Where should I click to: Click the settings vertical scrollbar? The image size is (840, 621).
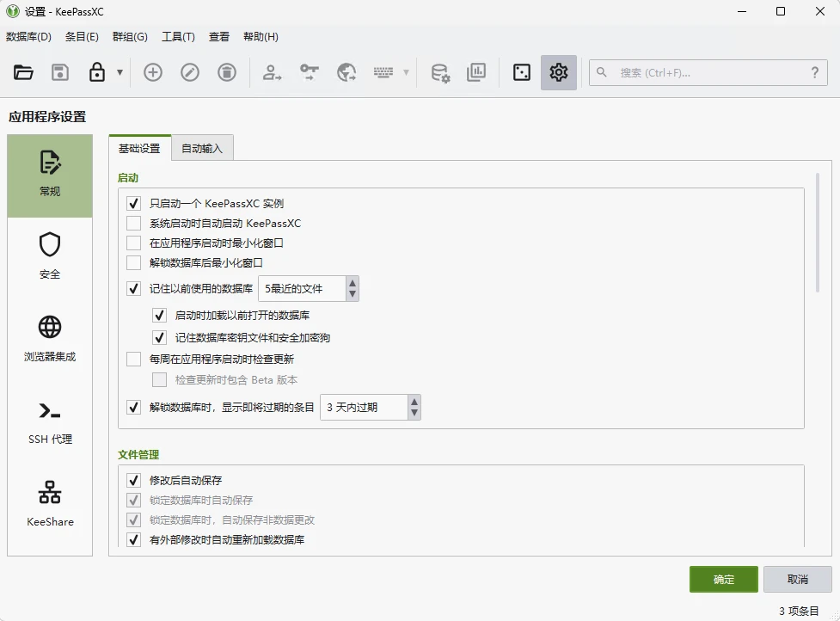tap(818, 232)
